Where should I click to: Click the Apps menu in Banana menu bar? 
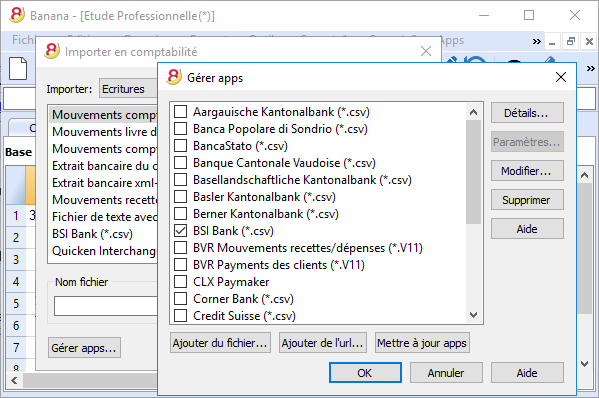[452, 40]
